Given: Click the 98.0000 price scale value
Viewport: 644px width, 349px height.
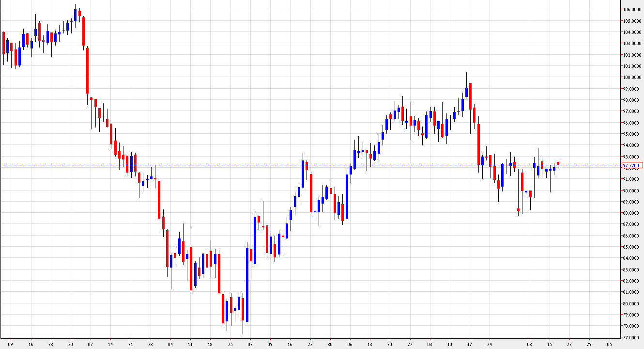Looking at the screenshot, I should pyautogui.click(x=631, y=100).
